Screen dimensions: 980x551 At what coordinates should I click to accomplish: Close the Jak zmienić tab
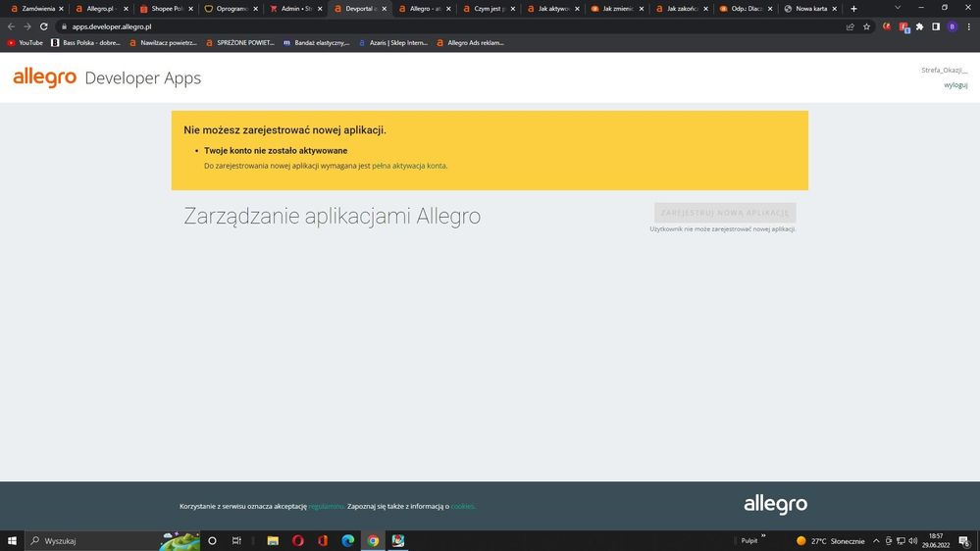pos(642,9)
